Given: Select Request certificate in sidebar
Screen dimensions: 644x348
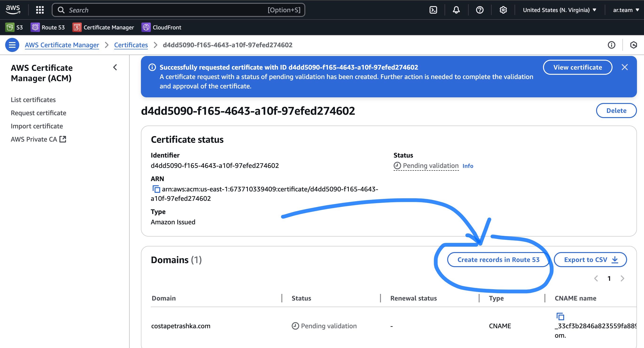Looking at the screenshot, I should click(x=39, y=113).
